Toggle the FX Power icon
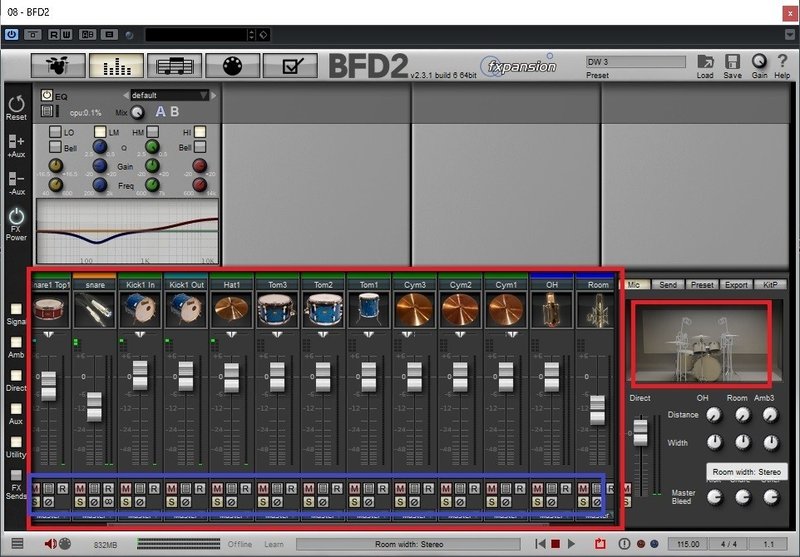The height and width of the screenshot is (557, 800). [16, 216]
